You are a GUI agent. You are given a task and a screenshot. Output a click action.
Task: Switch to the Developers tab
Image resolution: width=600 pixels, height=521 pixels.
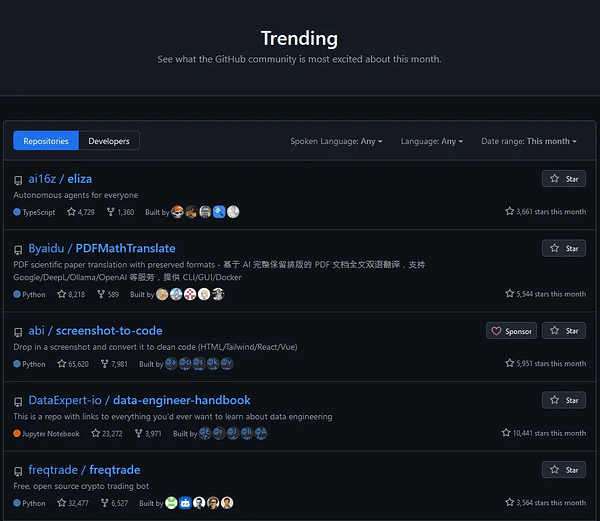109,141
